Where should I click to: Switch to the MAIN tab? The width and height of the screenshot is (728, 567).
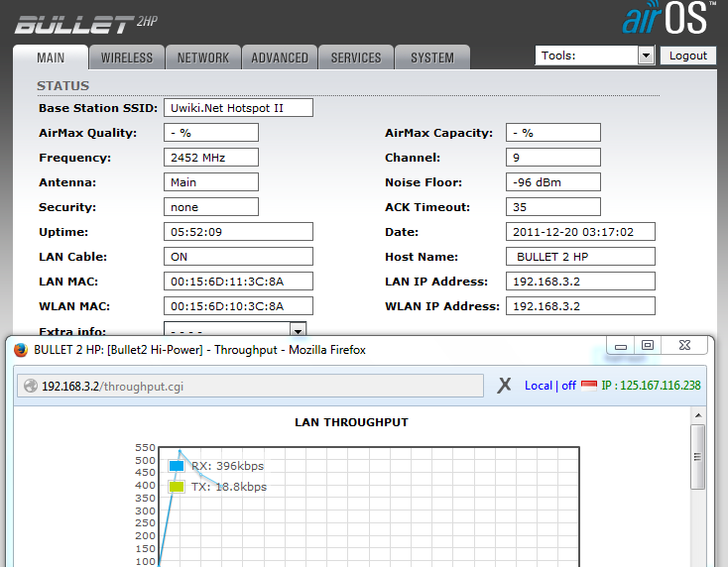click(x=51, y=57)
